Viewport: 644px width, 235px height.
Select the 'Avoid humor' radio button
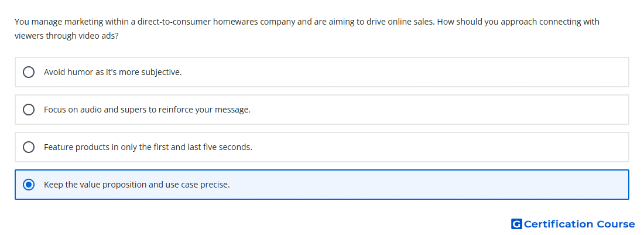(x=29, y=72)
